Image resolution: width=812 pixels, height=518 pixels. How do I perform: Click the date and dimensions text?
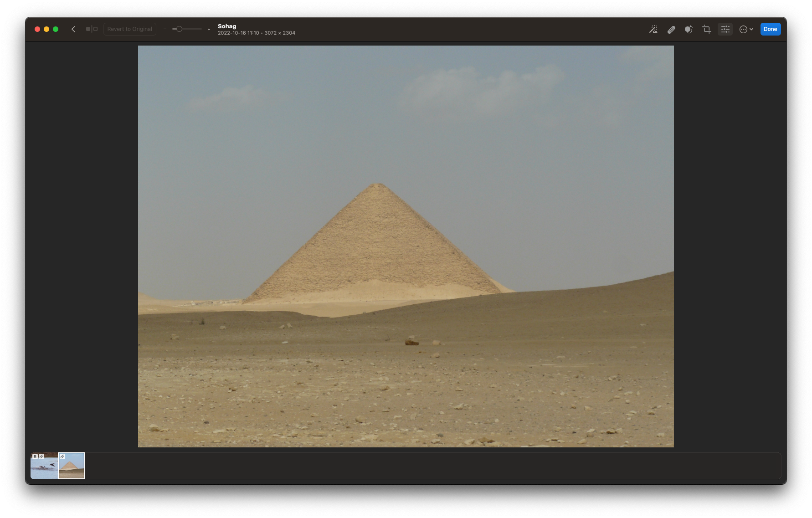[257, 33]
